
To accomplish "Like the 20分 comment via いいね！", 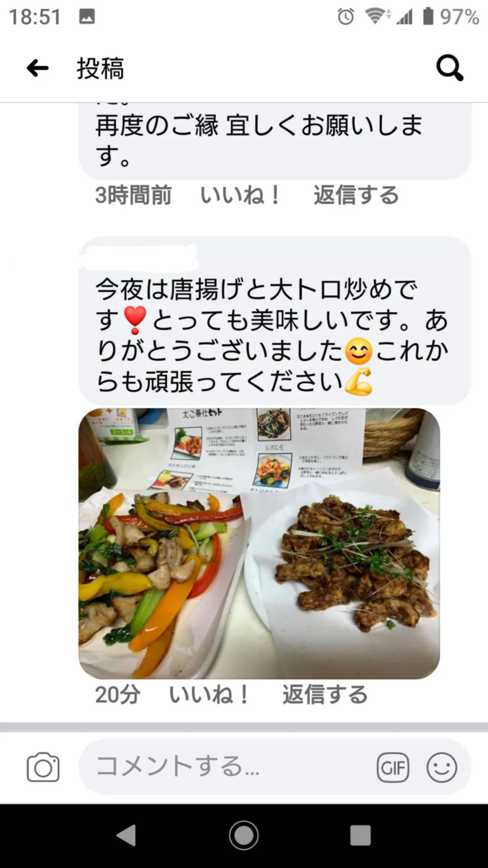I will [209, 694].
